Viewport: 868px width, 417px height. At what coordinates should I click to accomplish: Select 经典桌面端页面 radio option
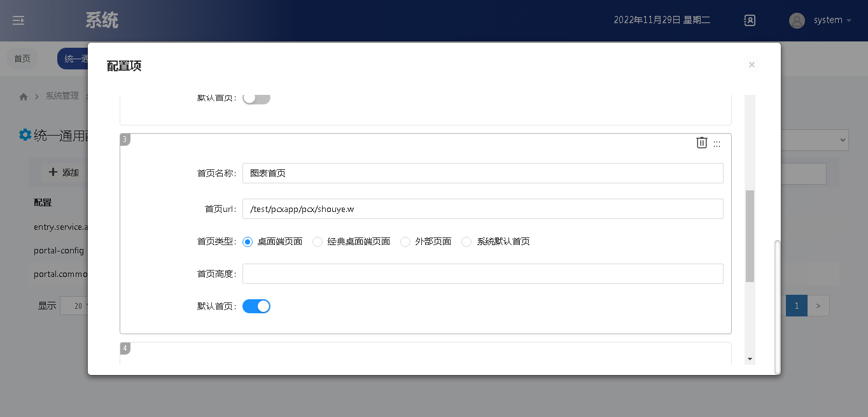coord(318,242)
